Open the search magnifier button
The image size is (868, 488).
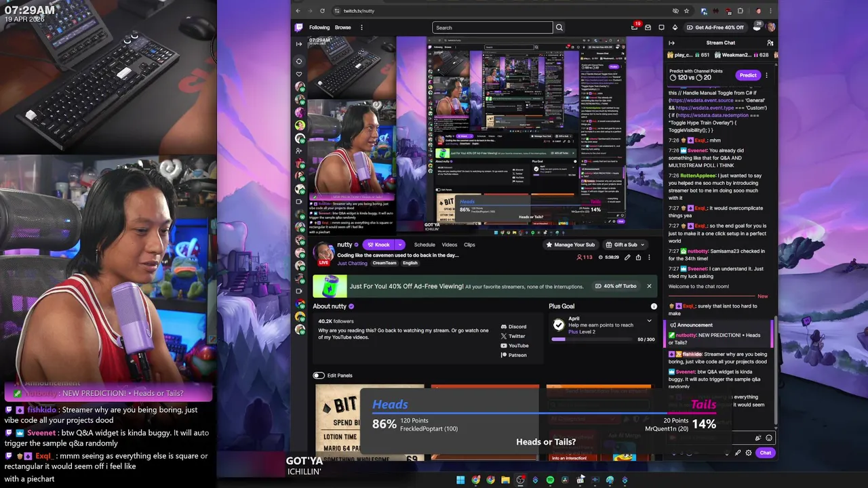click(x=559, y=28)
